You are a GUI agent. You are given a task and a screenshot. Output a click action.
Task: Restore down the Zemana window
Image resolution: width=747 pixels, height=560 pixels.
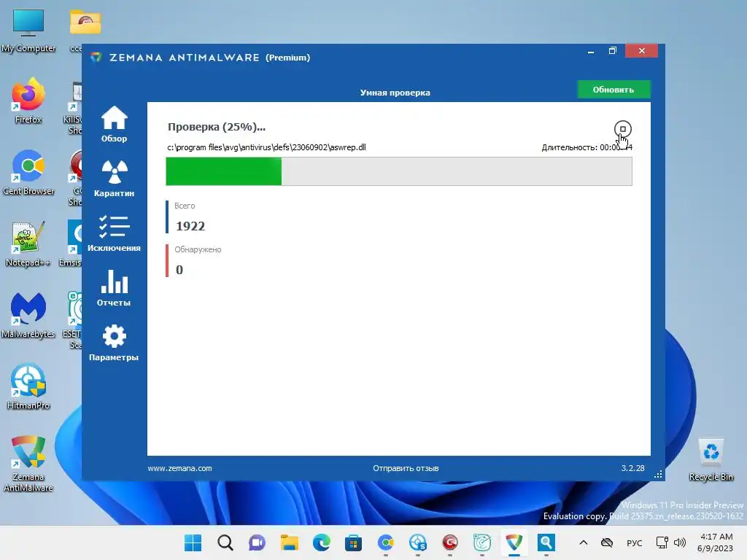pos(613,51)
